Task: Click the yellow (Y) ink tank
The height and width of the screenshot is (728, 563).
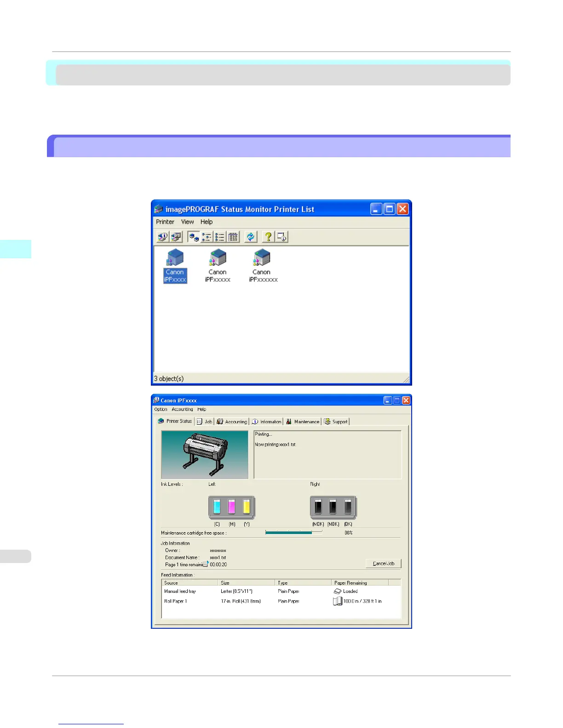Action: coord(247,507)
